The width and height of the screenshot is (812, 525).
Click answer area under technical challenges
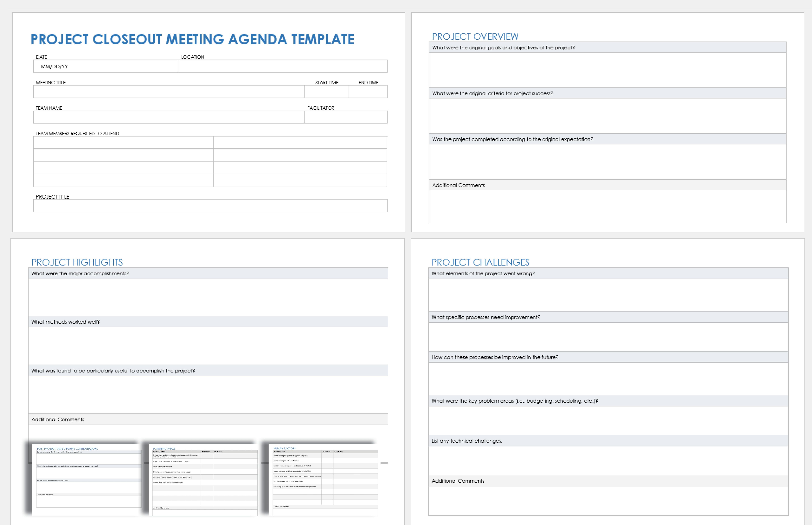click(608, 461)
